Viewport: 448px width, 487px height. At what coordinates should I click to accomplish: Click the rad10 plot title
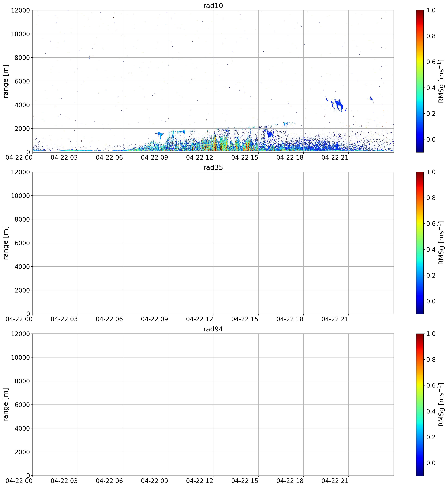click(213, 6)
